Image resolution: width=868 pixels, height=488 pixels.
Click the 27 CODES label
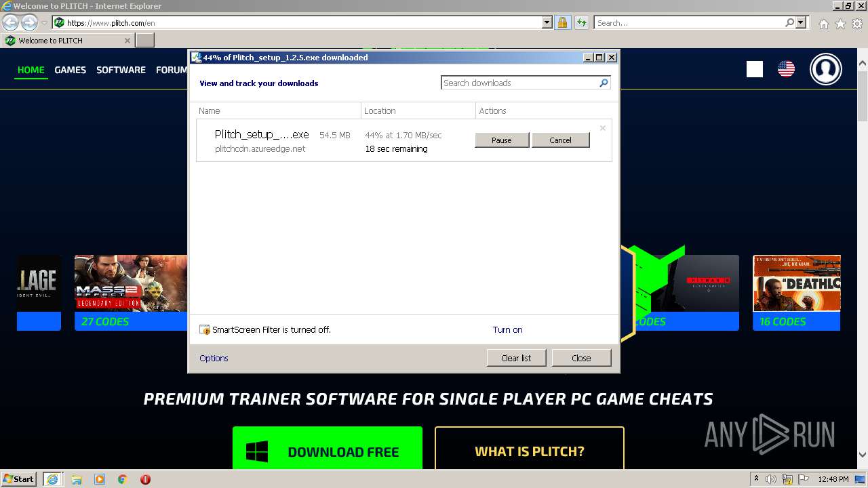(x=105, y=322)
